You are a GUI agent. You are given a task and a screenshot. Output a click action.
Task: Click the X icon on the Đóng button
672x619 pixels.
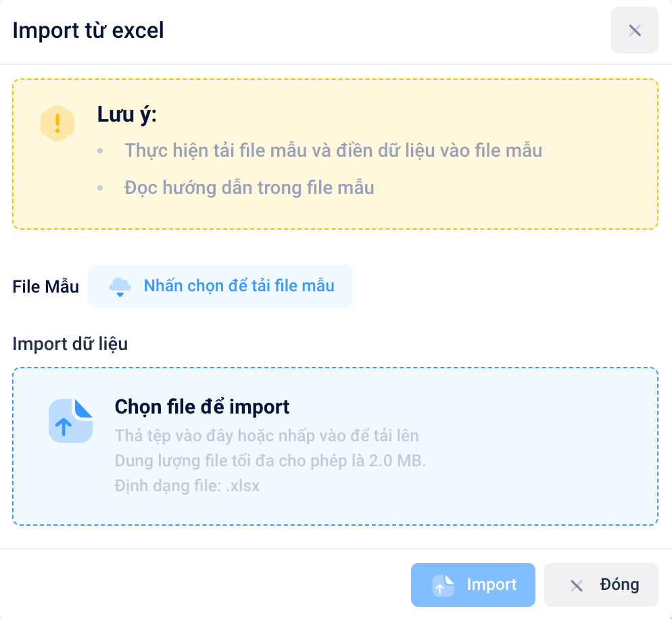click(x=577, y=586)
